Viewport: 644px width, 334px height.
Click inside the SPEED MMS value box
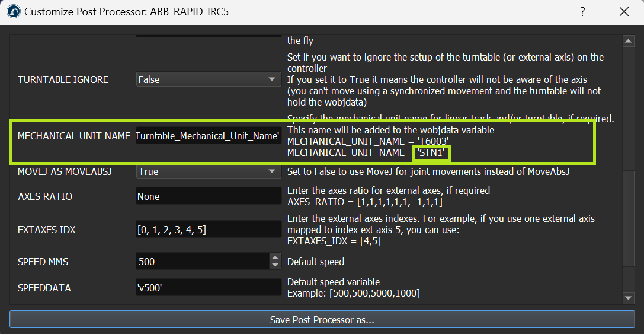coord(201,262)
